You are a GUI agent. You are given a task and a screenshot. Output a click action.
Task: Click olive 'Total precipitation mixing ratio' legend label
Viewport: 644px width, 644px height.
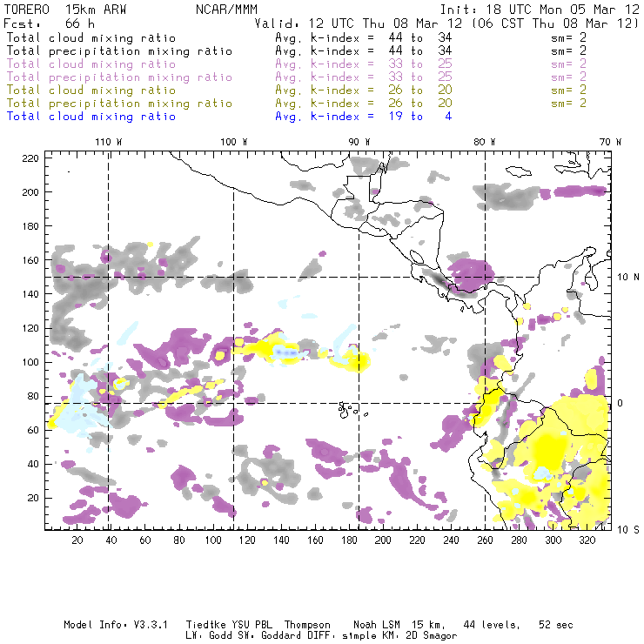119,103
